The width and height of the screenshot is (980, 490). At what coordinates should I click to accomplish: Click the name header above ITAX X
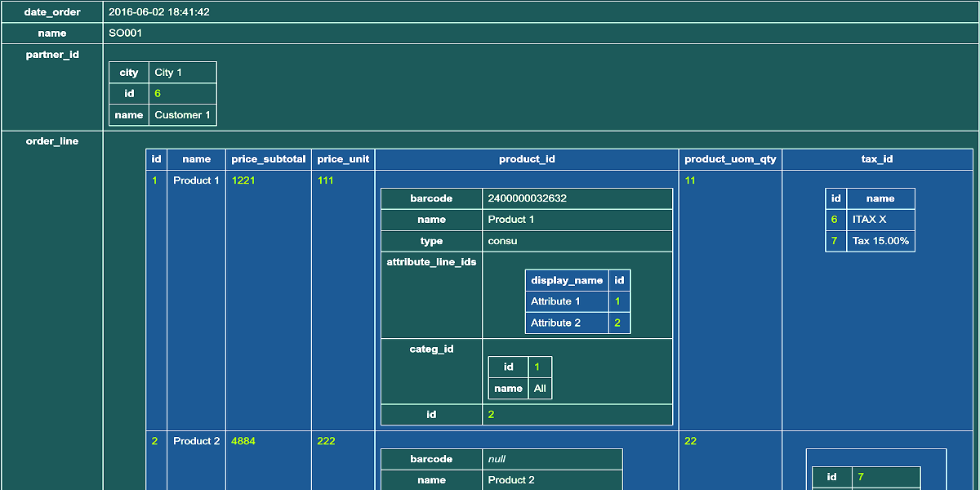[x=880, y=198]
